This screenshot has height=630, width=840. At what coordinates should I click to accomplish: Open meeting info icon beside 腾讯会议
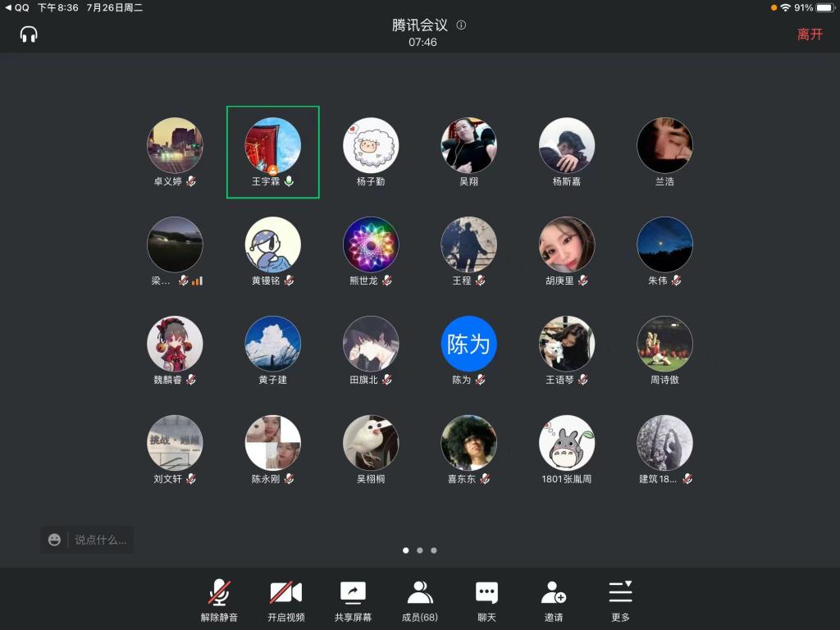pyautogui.click(x=461, y=25)
